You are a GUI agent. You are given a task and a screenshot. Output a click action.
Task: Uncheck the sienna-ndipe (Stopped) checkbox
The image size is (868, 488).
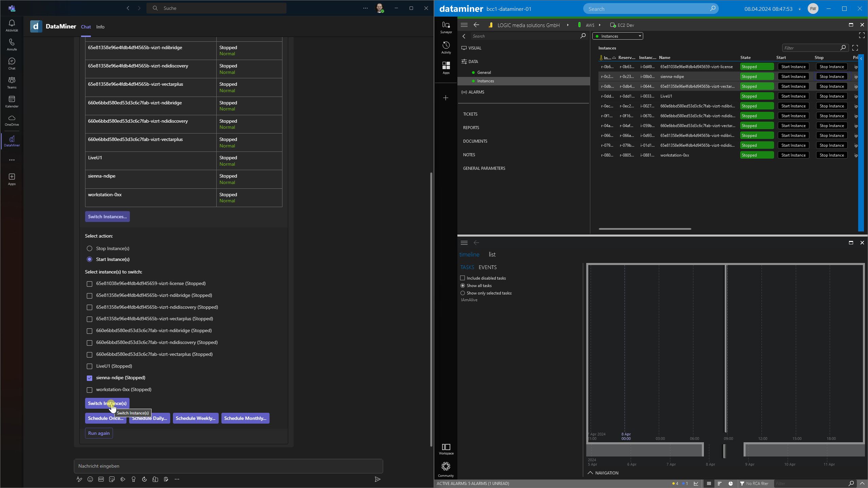click(x=90, y=378)
